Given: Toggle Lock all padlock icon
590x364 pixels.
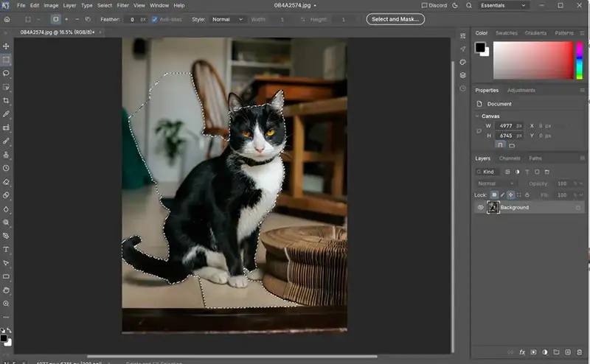Looking at the screenshot, I should 527,195.
